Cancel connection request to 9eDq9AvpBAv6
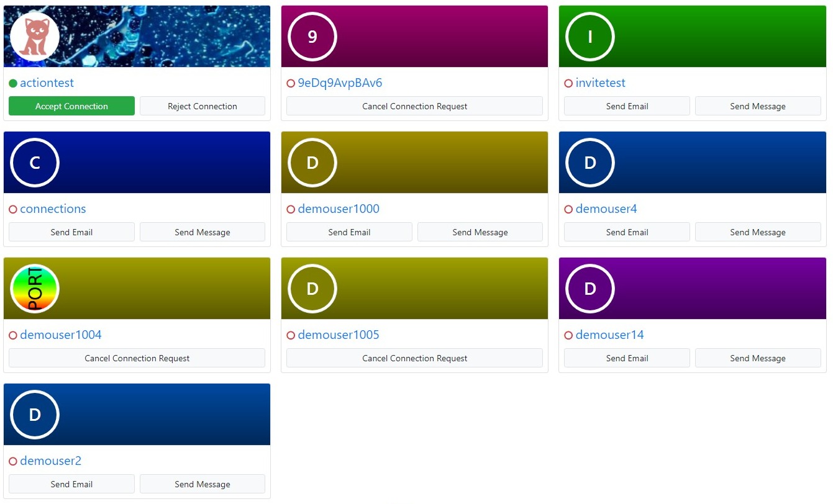The height and width of the screenshot is (504, 833). pyautogui.click(x=414, y=106)
